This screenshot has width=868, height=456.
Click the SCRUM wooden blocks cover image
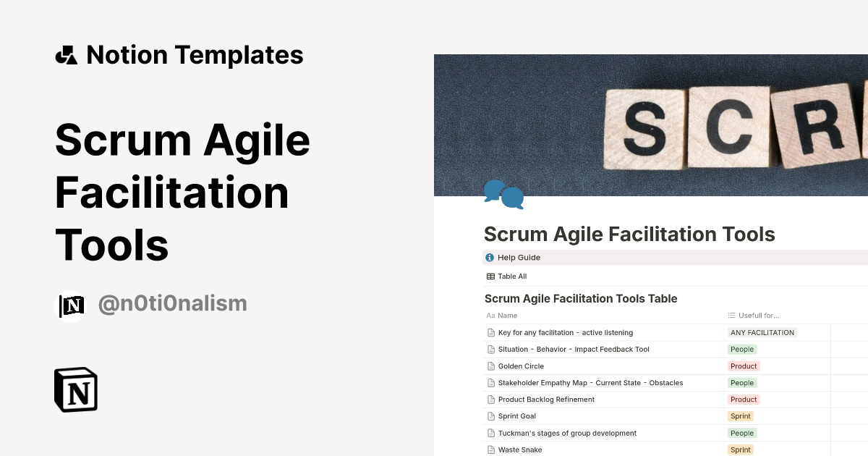[x=651, y=125]
